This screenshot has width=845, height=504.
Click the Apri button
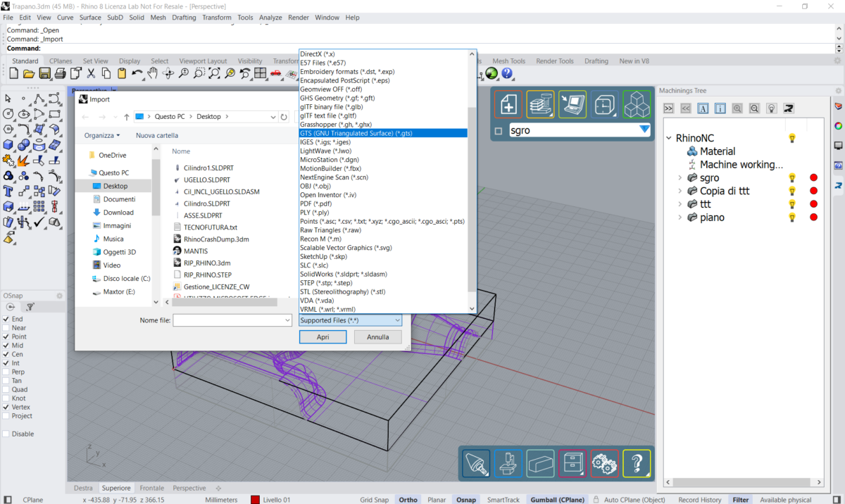click(323, 337)
